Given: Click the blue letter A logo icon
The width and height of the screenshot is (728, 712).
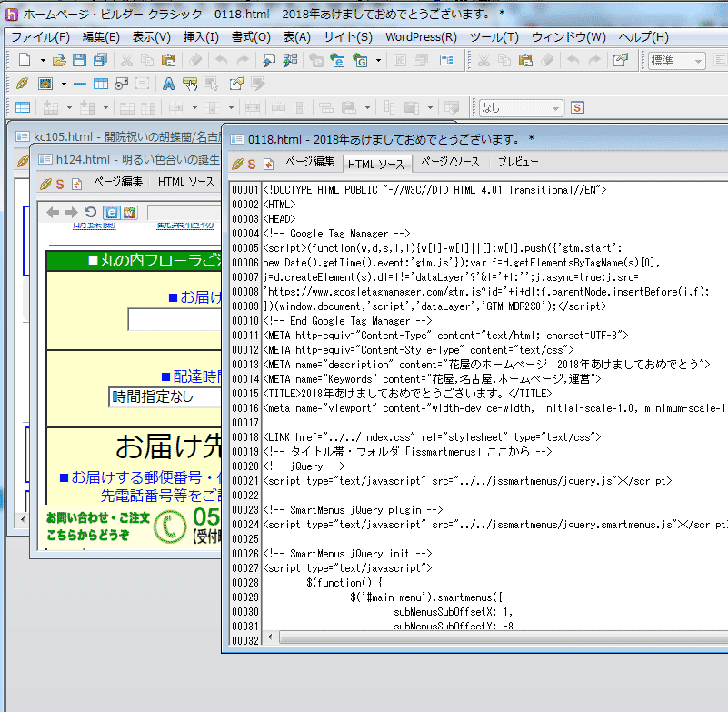Looking at the screenshot, I should point(168,84).
